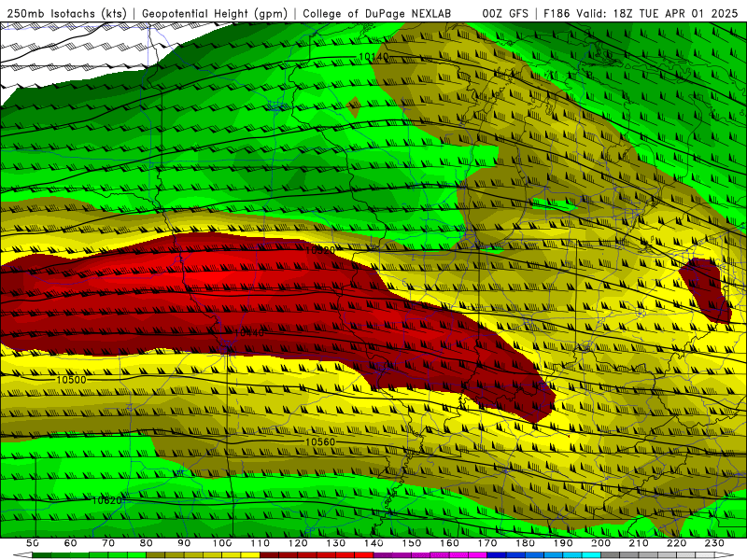The width and height of the screenshot is (747, 560).
Task: Click the 130 value on the color scale
Action: [x=336, y=543]
